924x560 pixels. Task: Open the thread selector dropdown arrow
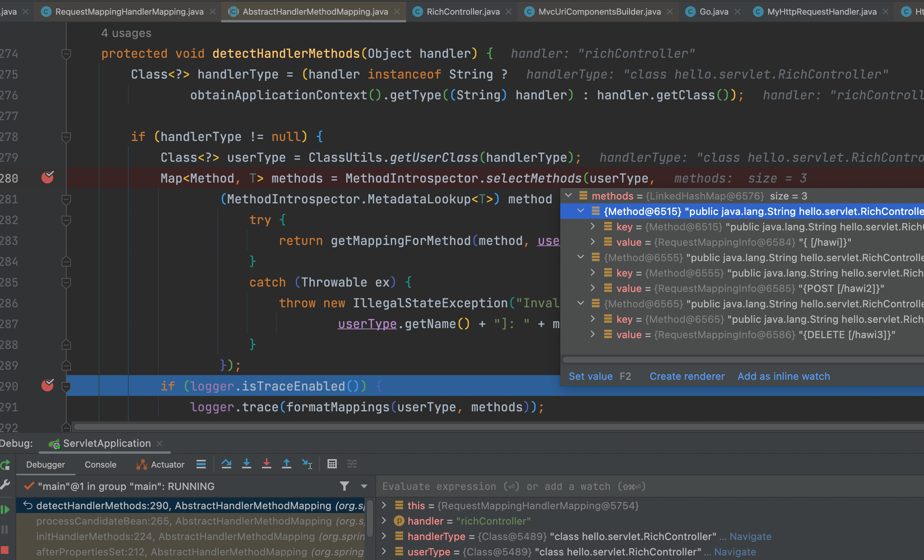point(364,486)
